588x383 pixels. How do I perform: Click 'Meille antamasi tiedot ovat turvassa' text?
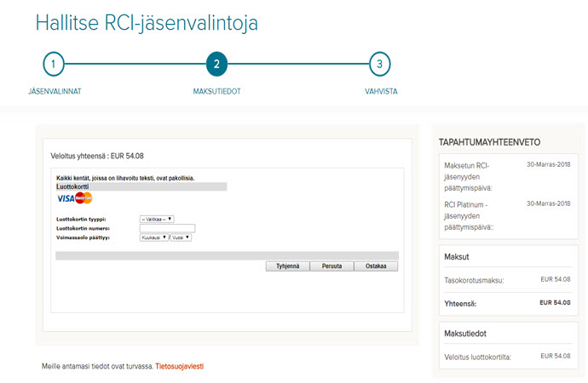click(97, 366)
